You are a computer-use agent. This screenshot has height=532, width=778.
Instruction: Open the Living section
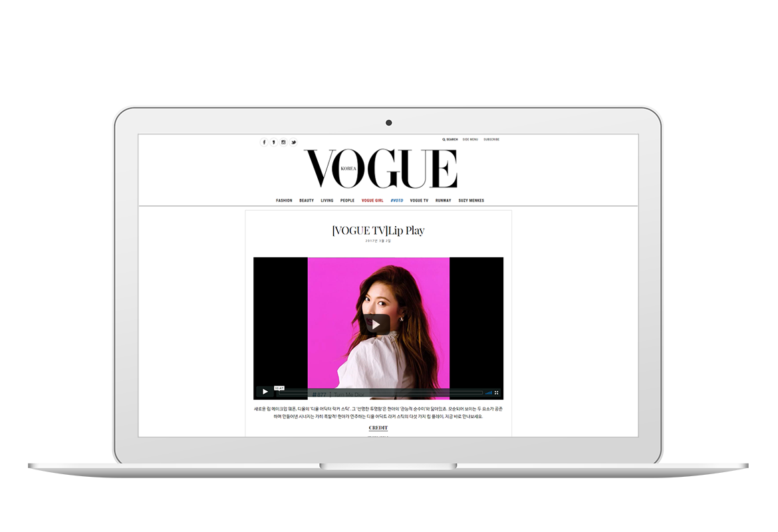pyautogui.click(x=327, y=200)
